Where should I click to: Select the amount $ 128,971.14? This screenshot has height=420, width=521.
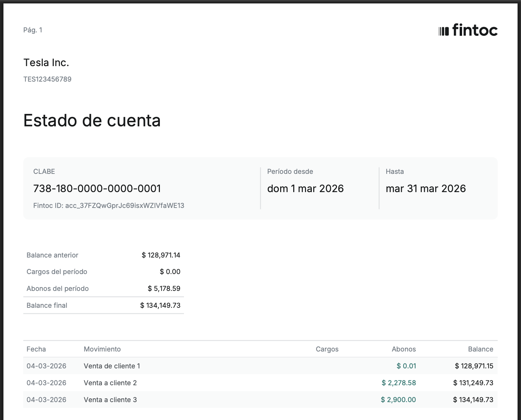point(161,255)
